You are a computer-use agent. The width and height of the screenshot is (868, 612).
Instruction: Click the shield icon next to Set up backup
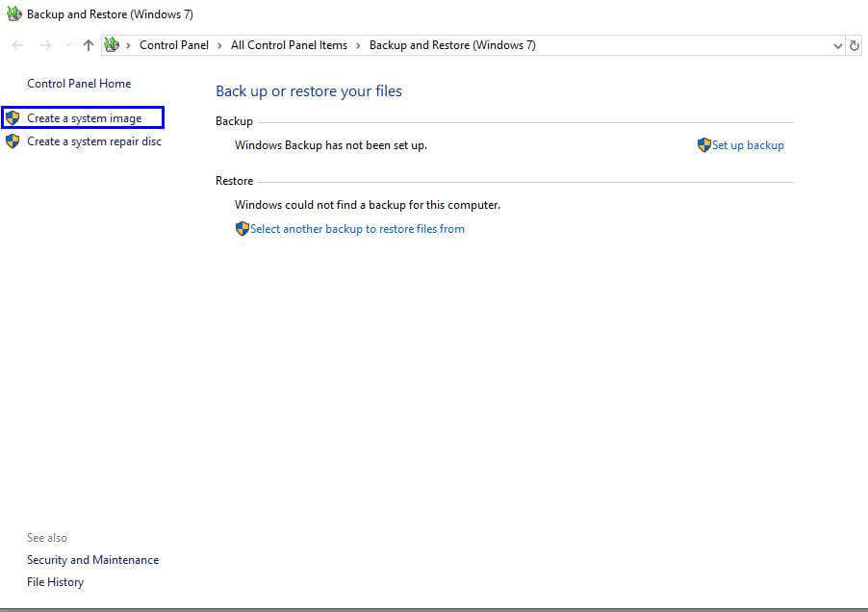point(704,145)
